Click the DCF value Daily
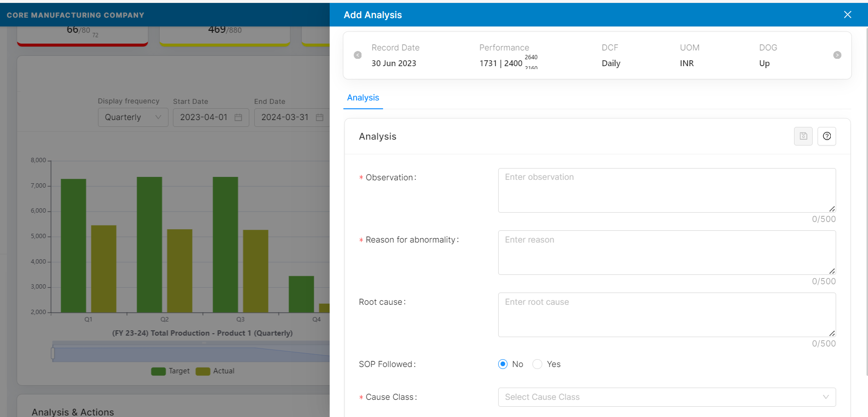 [611, 63]
